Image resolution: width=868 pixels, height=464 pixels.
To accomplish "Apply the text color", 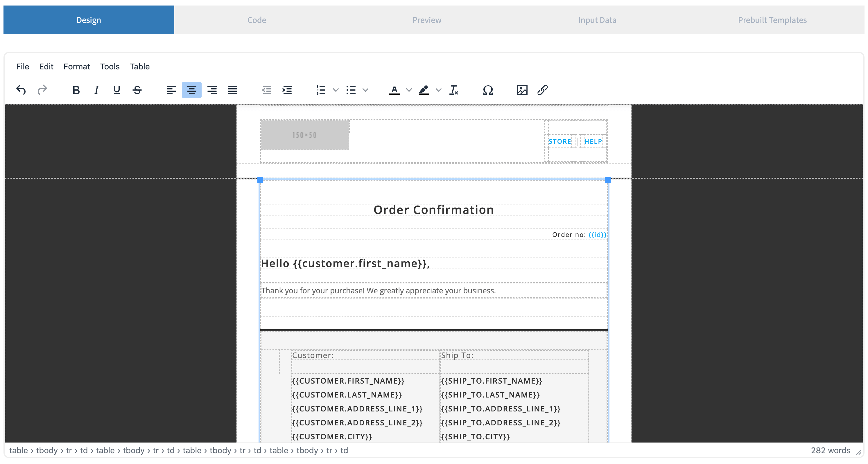I will point(394,90).
